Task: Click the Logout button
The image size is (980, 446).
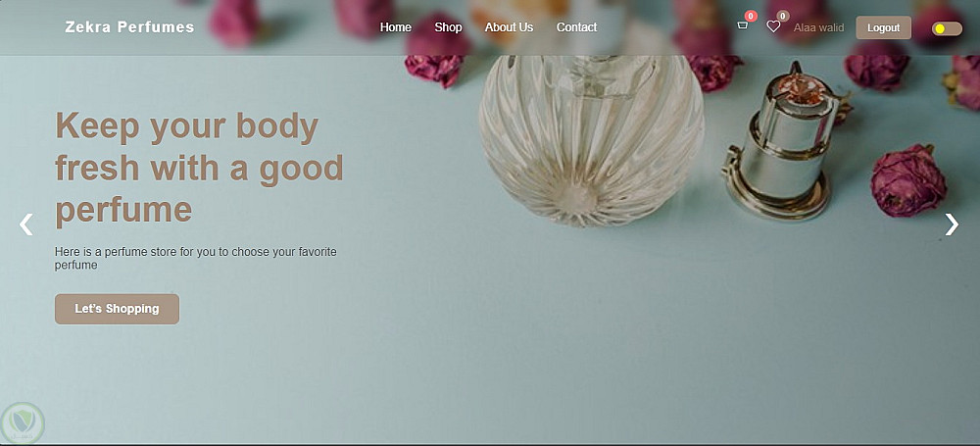Action: click(883, 27)
